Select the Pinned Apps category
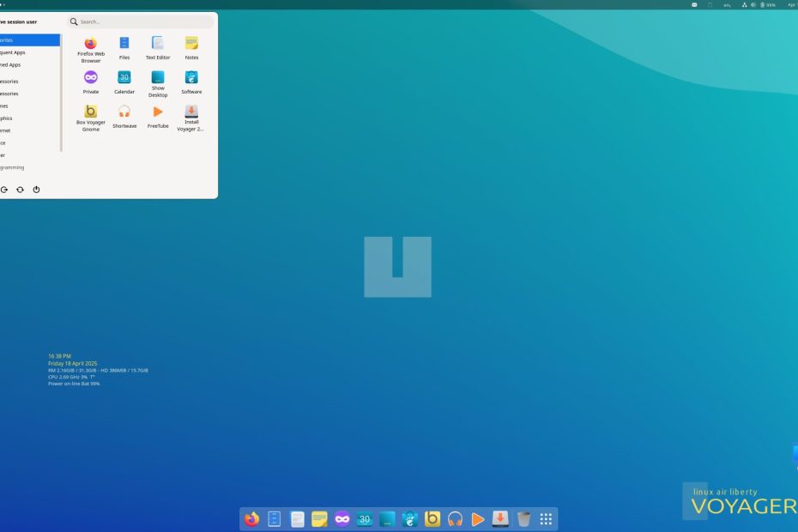Screen dimensions: 798x532 (x=29, y=64)
